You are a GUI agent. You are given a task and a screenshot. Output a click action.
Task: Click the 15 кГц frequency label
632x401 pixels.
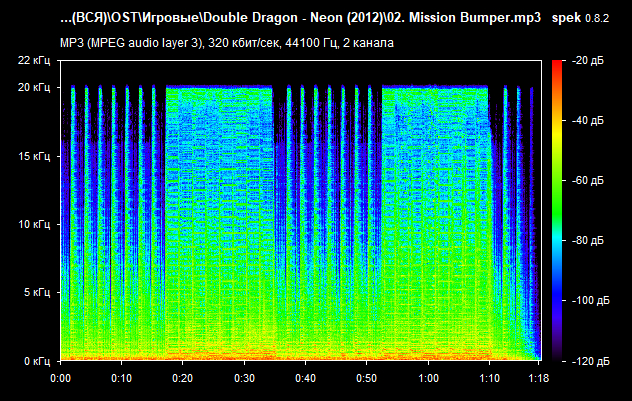point(34,156)
